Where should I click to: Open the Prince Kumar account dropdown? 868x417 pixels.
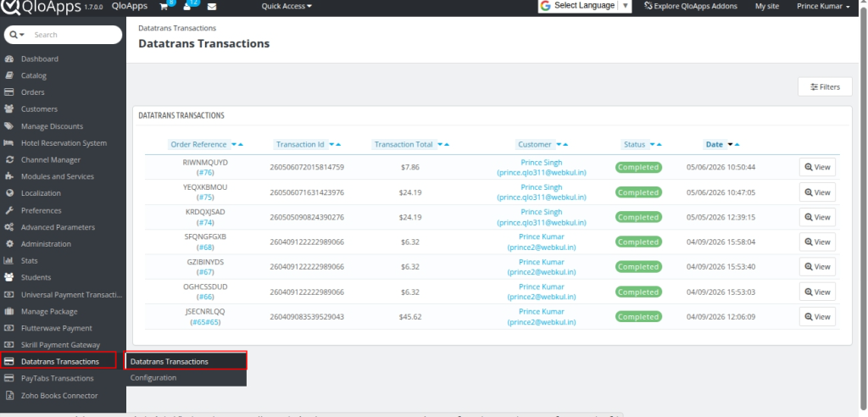pyautogui.click(x=823, y=6)
